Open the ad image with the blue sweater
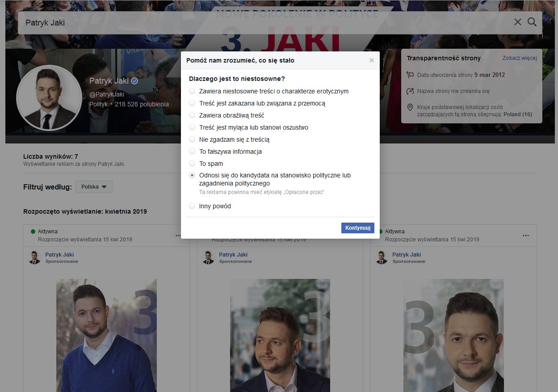 (106, 336)
